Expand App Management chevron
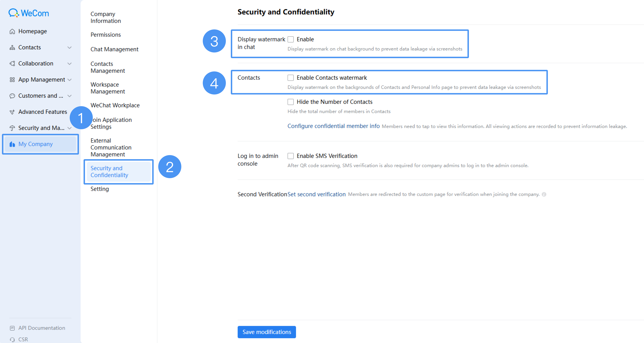 [69, 80]
